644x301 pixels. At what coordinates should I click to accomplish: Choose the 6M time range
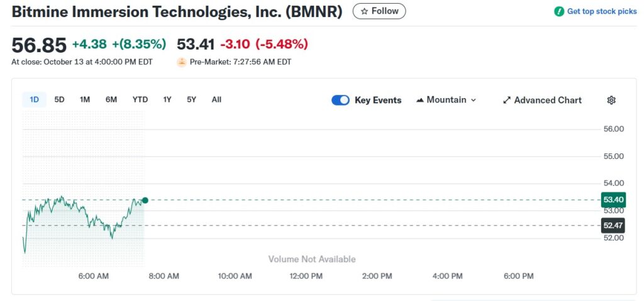(x=111, y=100)
